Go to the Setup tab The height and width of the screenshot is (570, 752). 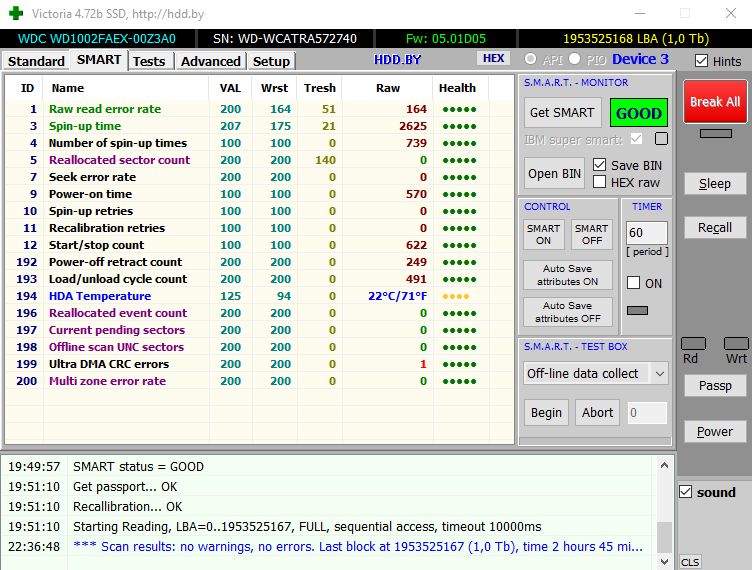pyautogui.click(x=271, y=61)
